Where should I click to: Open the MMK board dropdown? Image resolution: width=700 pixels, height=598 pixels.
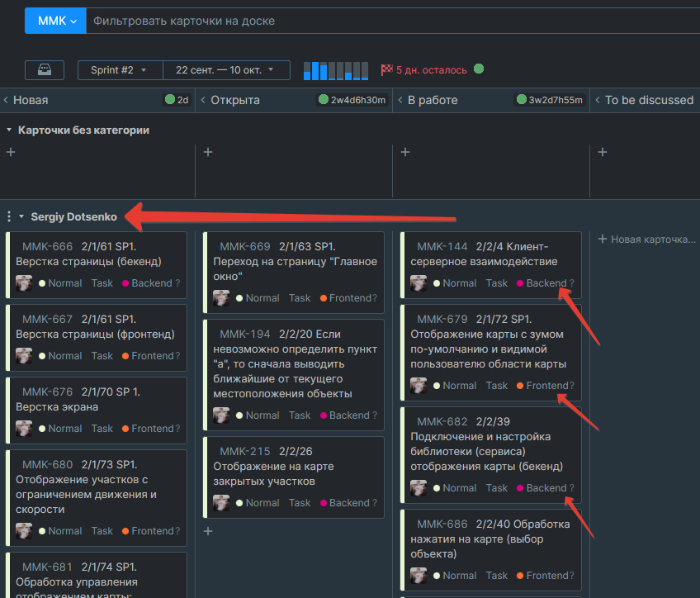[x=55, y=21]
